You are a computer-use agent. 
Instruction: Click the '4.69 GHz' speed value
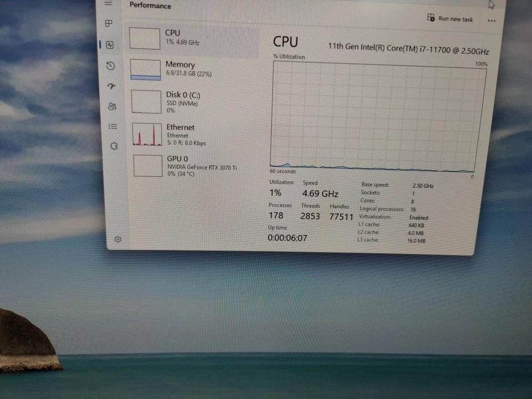(320, 194)
